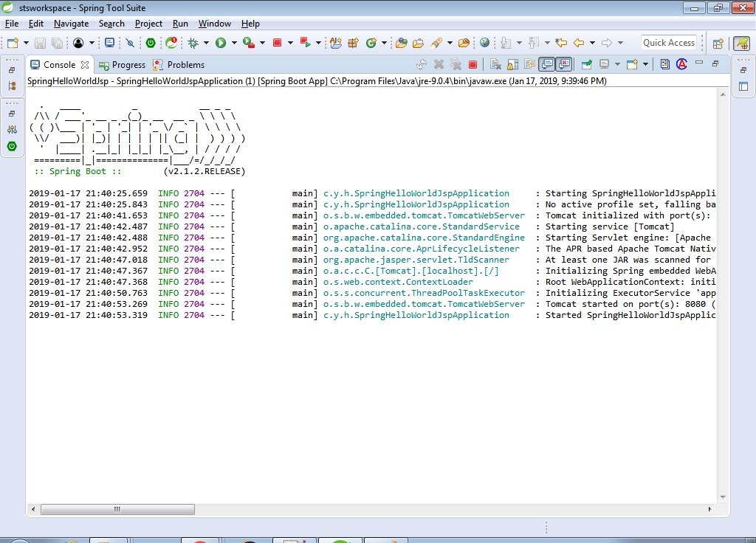Click the green Run button icon

[x=220, y=44]
